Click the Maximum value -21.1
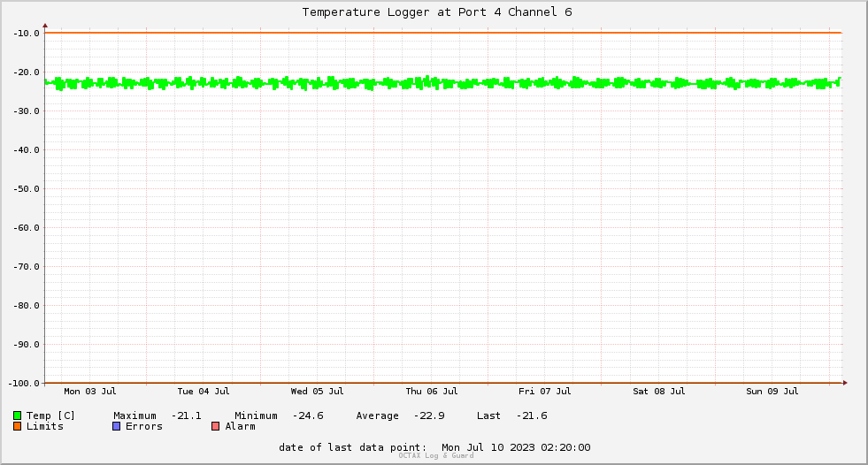The image size is (868, 465). point(186,415)
